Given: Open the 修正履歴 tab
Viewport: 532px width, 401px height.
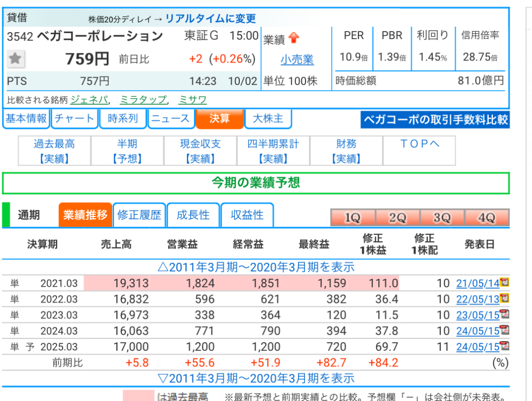Looking at the screenshot, I should click(x=139, y=215).
